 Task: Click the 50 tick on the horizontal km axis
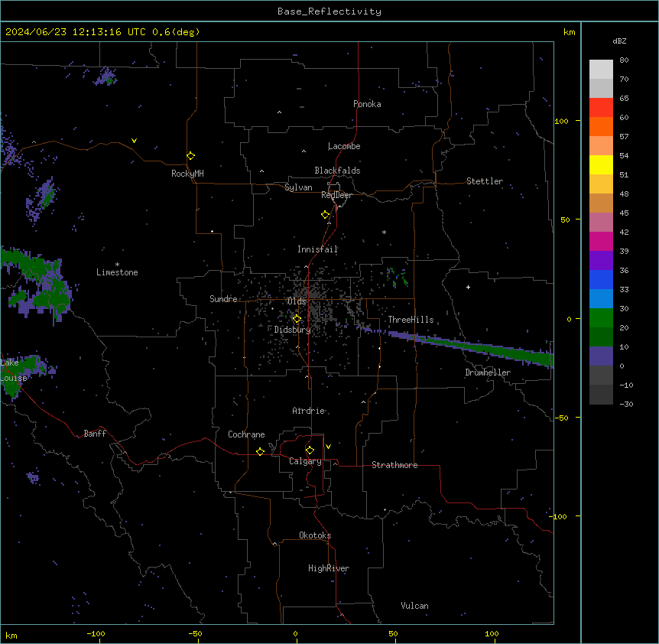(x=393, y=634)
